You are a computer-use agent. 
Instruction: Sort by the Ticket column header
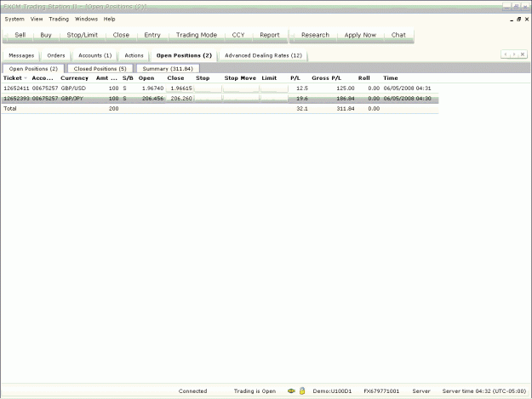coord(15,78)
